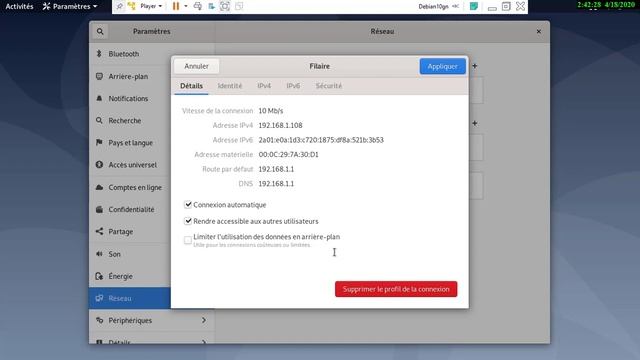Click the DNS value 192.168.1.1
Viewport: 640px width, 360px height.
(276, 184)
